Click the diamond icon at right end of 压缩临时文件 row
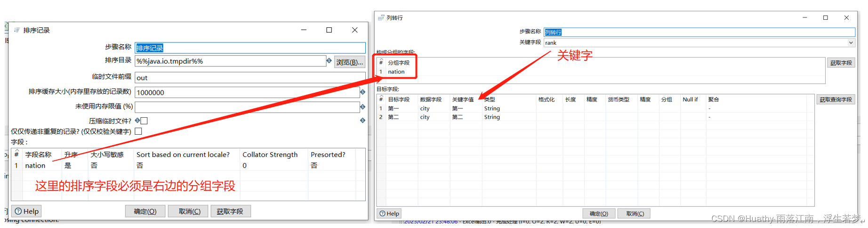 pyautogui.click(x=362, y=121)
